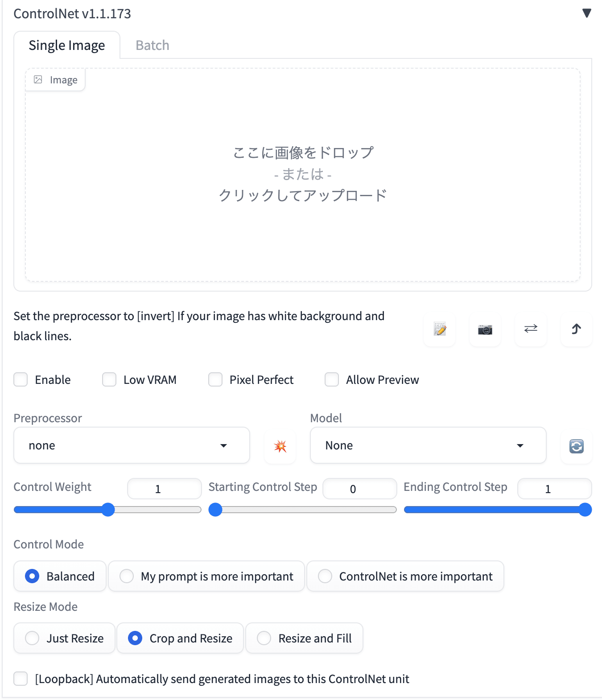Mirror webcam with the swap arrows icon
Viewport: 602px width, 700px height.
[x=531, y=329]
